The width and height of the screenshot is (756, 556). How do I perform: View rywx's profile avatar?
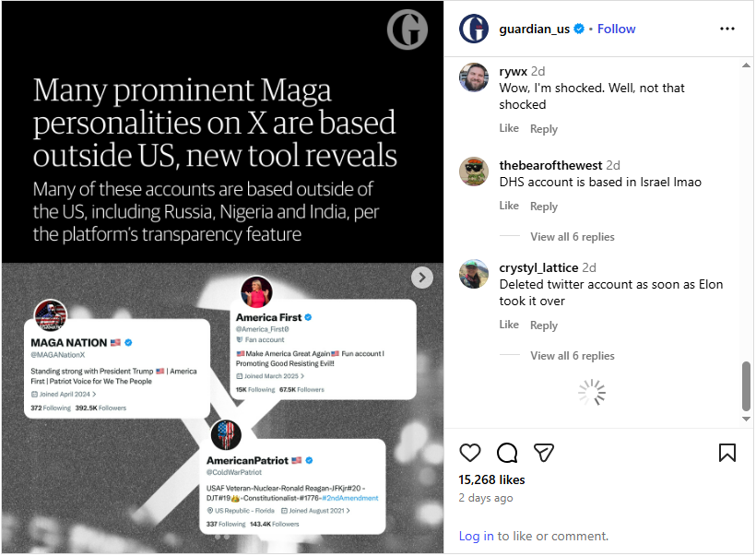(x=474, y=77)
